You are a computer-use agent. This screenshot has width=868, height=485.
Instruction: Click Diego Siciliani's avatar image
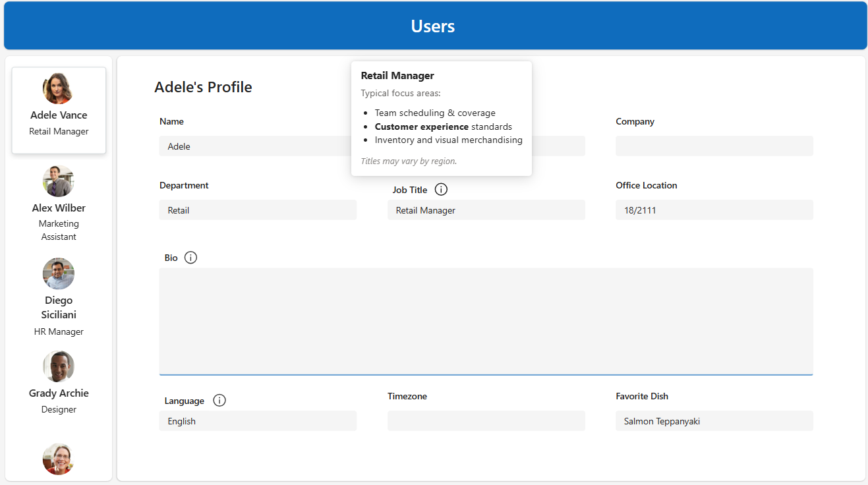pyautogui.click(x=58, y=273)
